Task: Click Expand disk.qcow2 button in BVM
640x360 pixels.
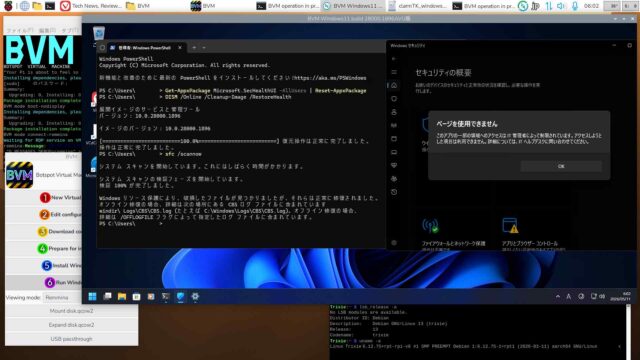Action: coord(71,325)
